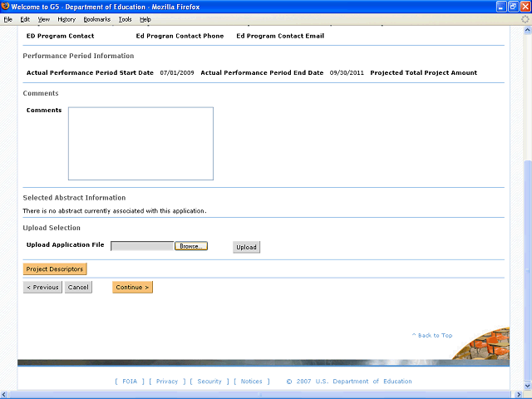
Task: Click the Upload button
Action: 246,247
